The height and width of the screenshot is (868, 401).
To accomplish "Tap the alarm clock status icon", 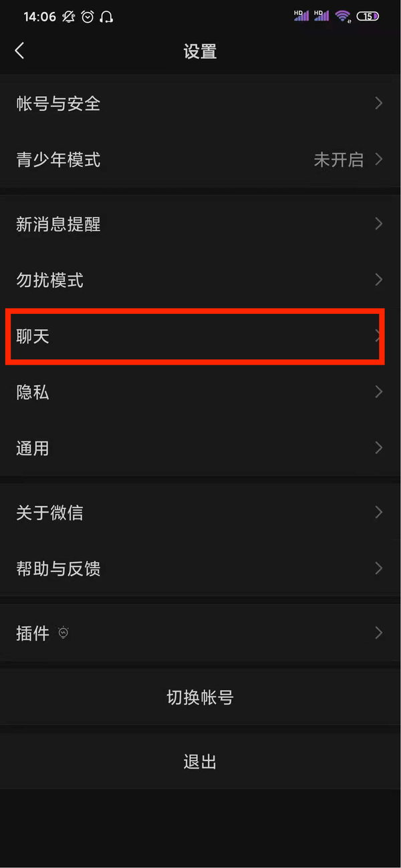I will pos(88,17).
